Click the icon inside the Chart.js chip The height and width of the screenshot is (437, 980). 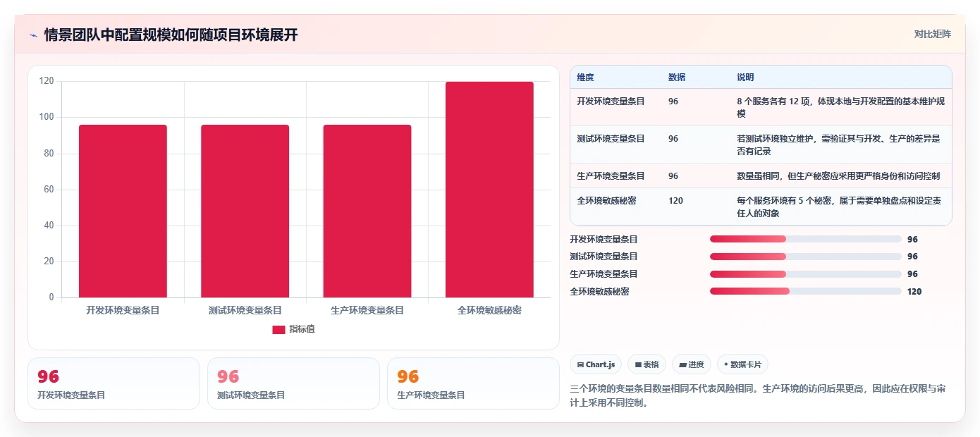(580, 365)
